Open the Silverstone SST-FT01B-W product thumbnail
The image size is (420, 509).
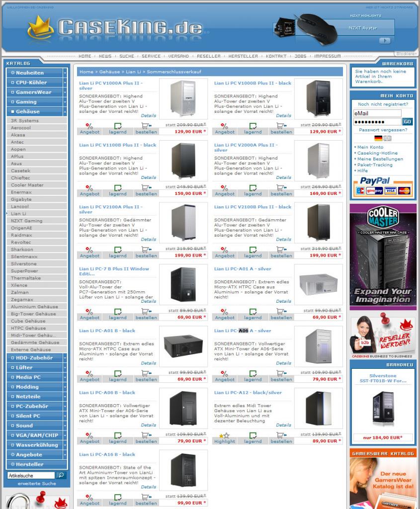(383, 409)
